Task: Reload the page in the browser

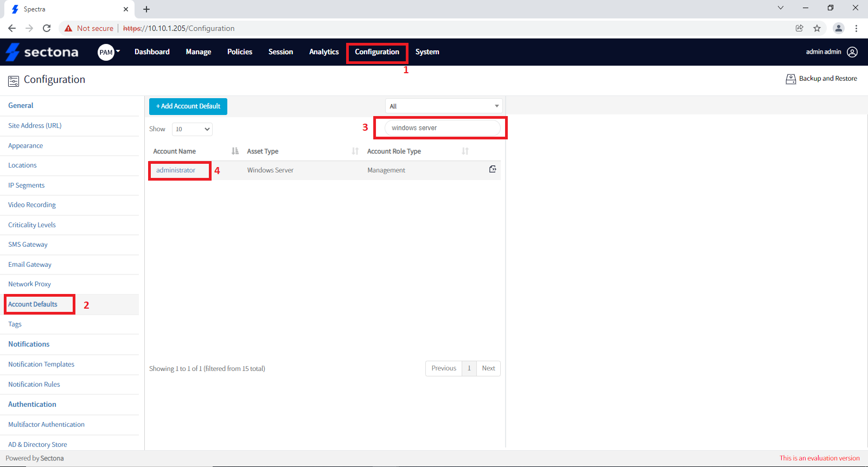Action: click(47, 28)
